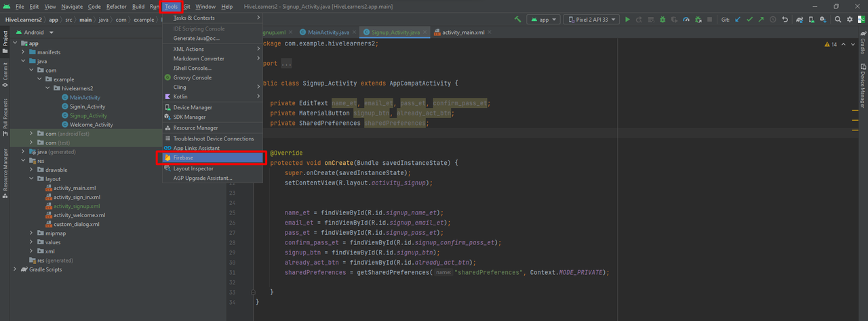Open the Pixel 2 API 33 device dropdown
Image resolution: width=868 pixels, height=321 pixels.
(590, 20)
